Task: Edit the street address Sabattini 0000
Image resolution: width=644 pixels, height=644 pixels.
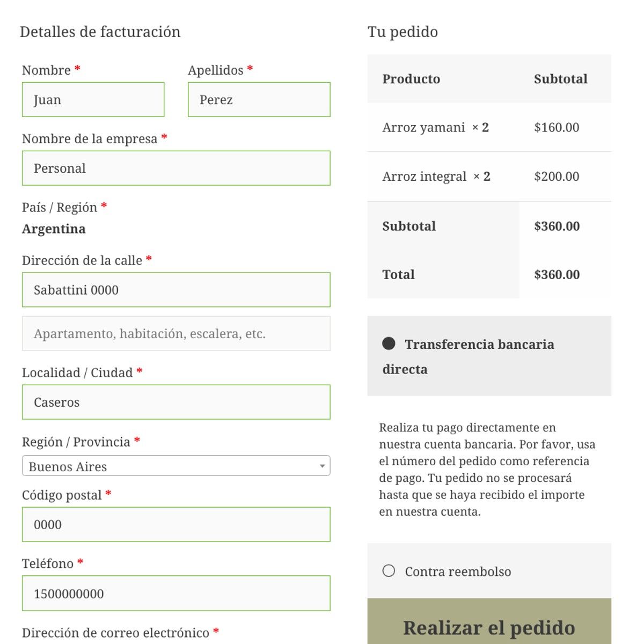Action: point(176,290)
